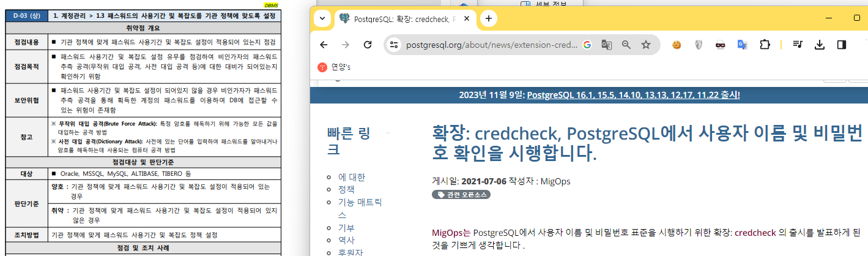Open the zoom magnifier icon in address bar
The height and width of the screenshot is (256, 868).
626,45
